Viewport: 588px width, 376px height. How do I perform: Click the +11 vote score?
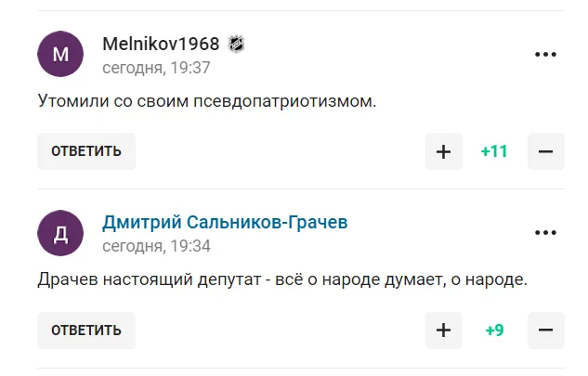[x=494, y=151]
